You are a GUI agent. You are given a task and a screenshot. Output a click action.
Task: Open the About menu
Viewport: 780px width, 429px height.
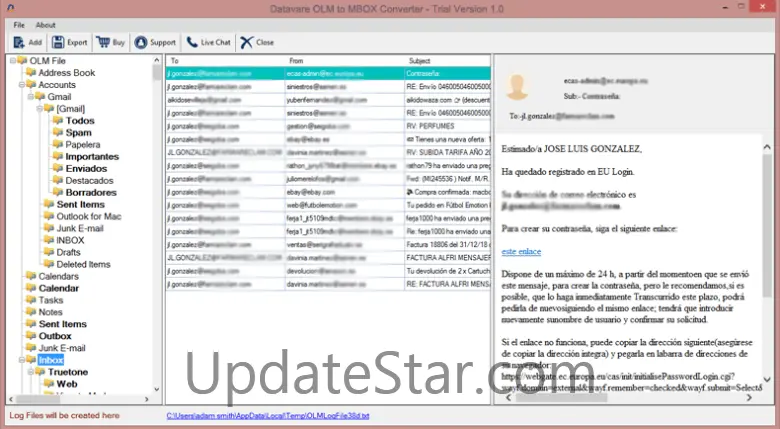coord(45,25)
